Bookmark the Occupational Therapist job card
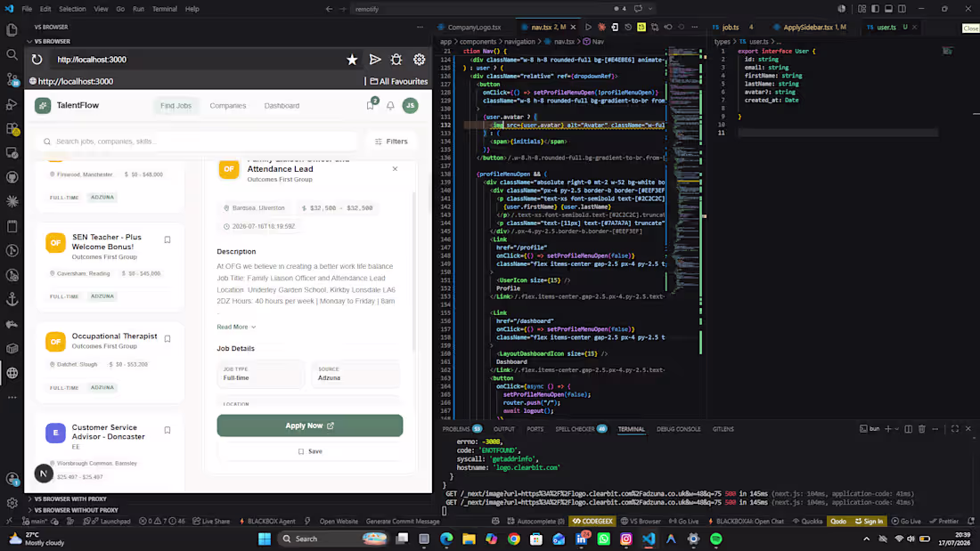 pyautogui.click(x=167, y=338)
